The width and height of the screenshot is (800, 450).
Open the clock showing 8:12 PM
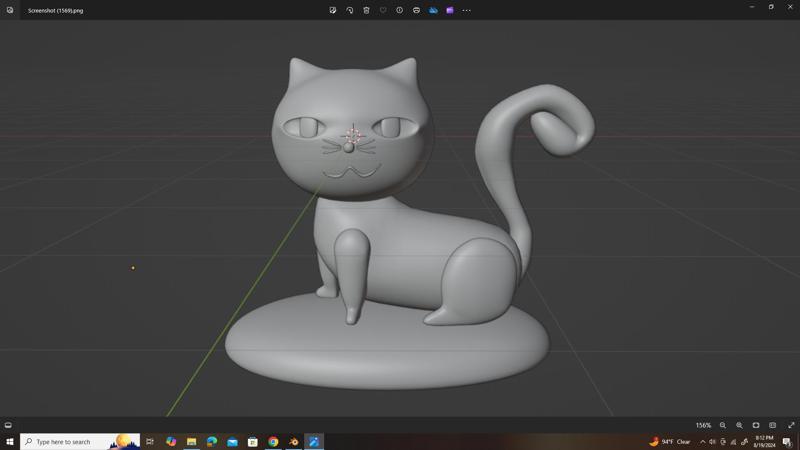(764, 442)
